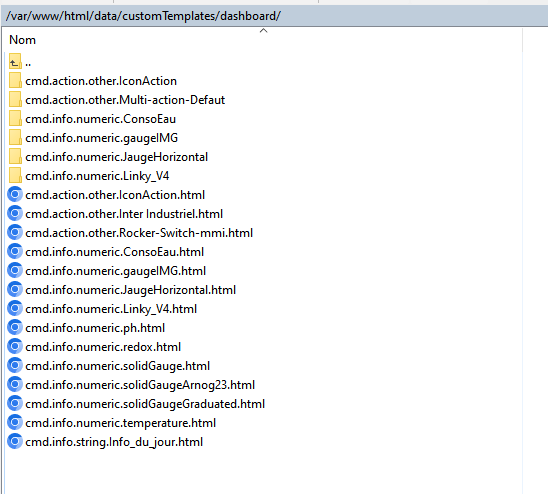Click folder icon of cmd.info.numeric.JaugeHorizontal
The width and height of the screenshot is (548, 494).
click(15, 156)
